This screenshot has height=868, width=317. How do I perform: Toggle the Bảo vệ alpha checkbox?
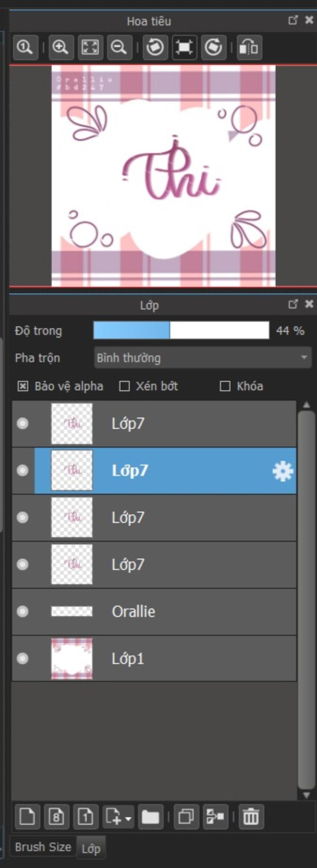(23, 386)
